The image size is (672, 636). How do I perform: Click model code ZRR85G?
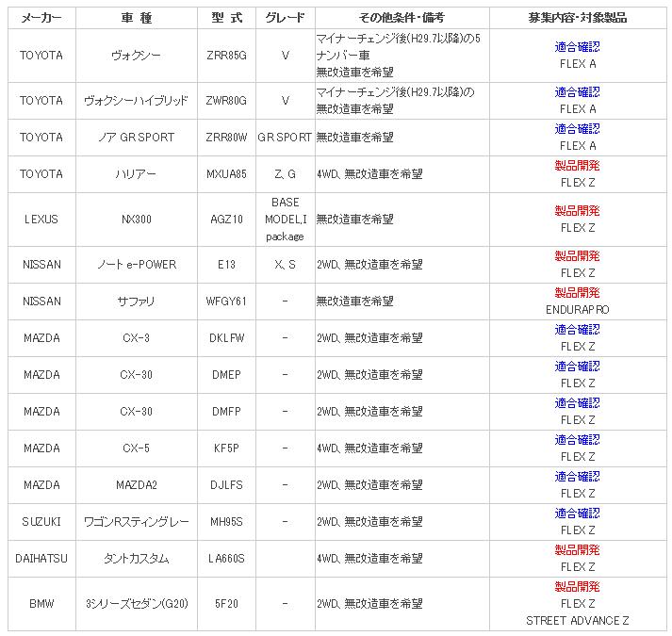click(226, 56)
